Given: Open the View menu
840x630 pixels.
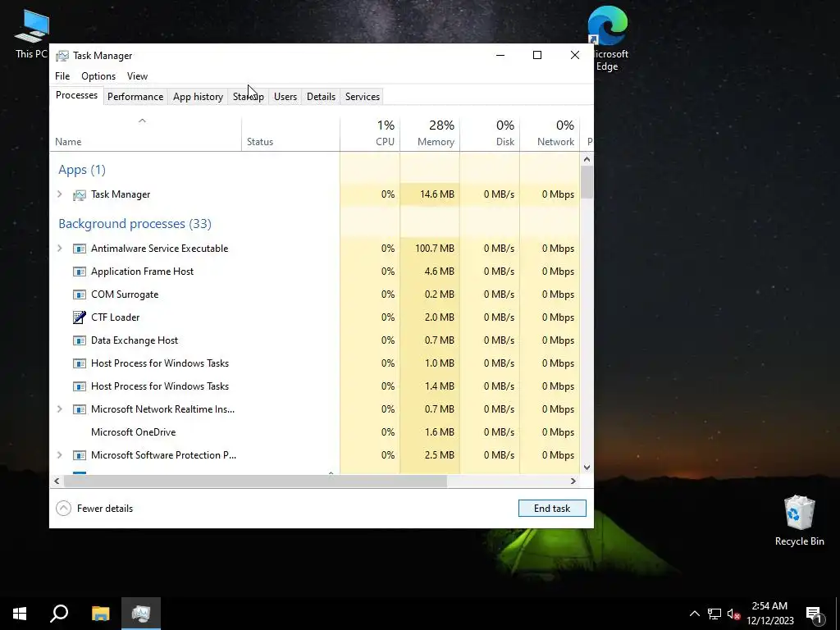Looking at the screenshot, I should [x=137, y=76].
